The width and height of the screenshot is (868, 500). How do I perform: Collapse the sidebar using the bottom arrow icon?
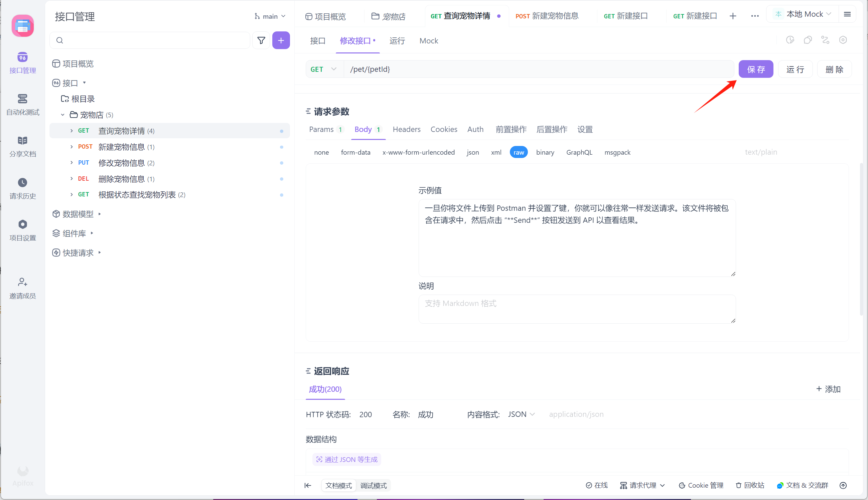308,485
